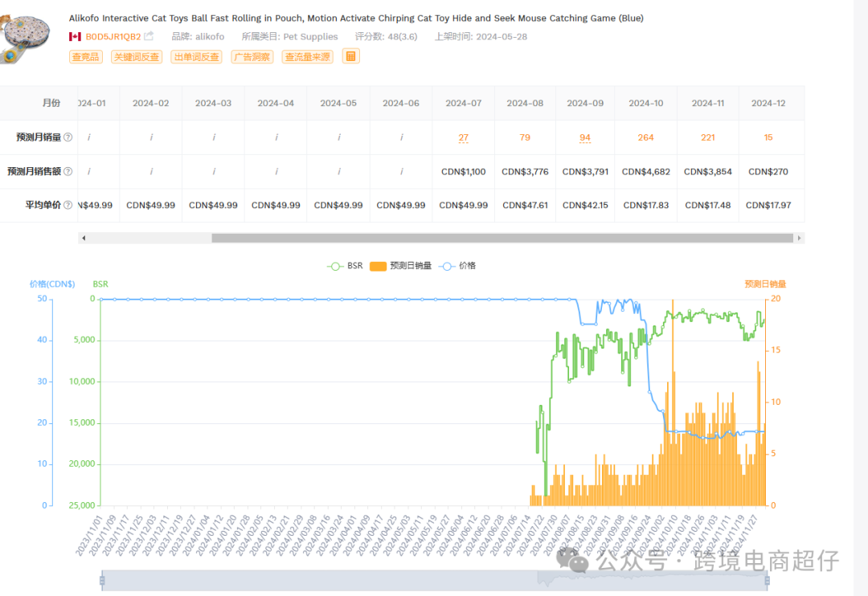Click the 2024-08 sales value 79
The height and width of the screenshot is (596, 868).
[x=525, y=137]
